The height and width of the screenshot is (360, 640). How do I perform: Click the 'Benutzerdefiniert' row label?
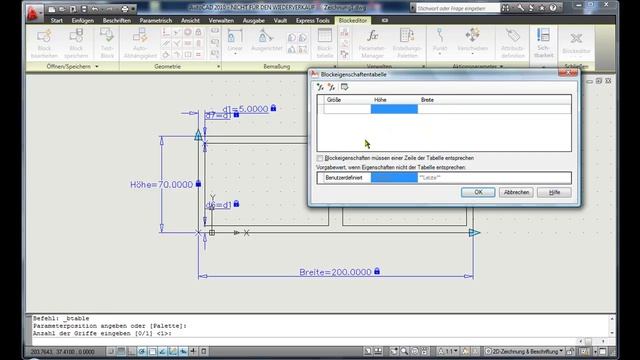344,178
